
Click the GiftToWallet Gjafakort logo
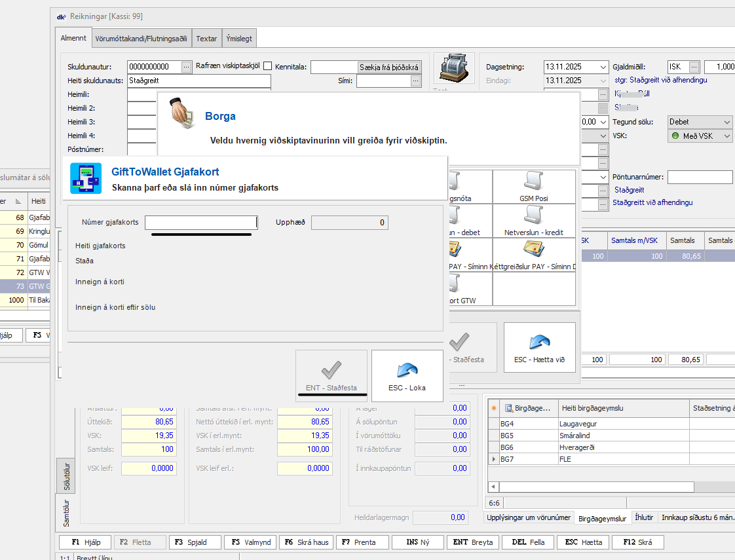[86, 178]
